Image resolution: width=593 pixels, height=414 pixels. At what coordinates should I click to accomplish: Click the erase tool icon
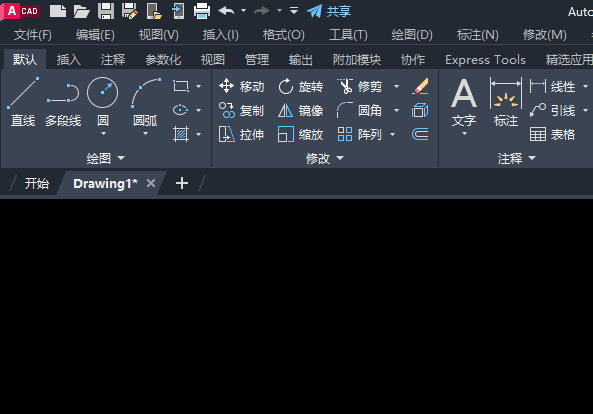click(420, 86)
